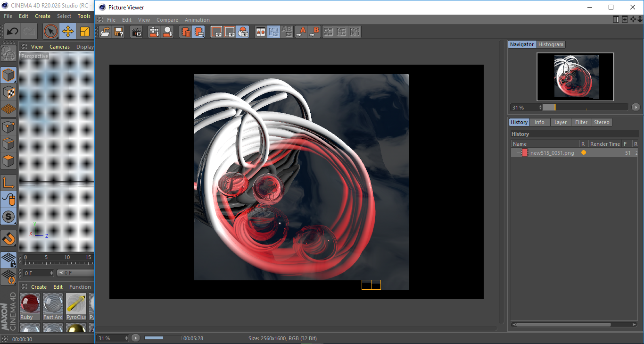Switch to the Histogram tab
This screenshot has height=344, width=644.
click(551, 44)
